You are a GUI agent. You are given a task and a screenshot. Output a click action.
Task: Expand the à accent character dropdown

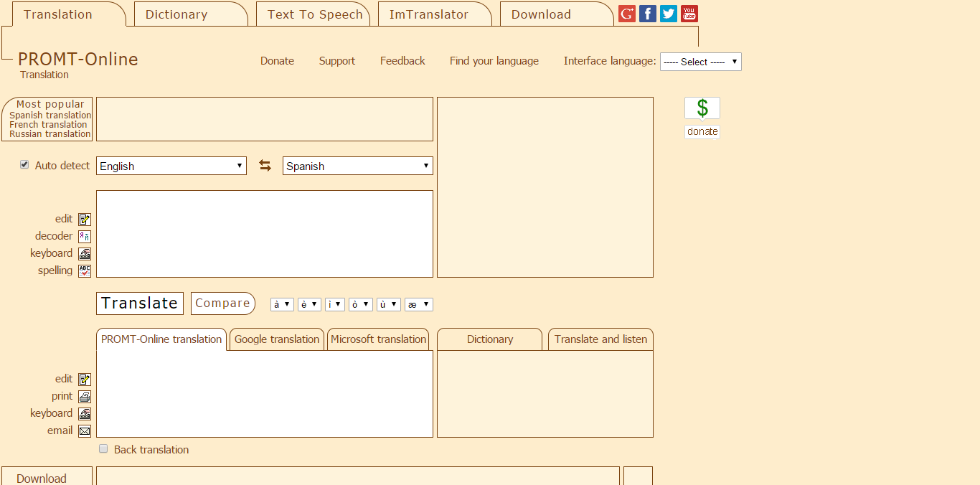pyautogui.click(x=282, y=304)
